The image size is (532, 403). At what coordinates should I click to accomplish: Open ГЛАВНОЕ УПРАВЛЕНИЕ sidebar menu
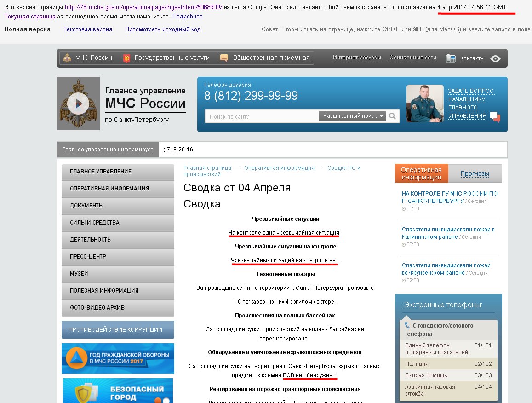[118, 172]
